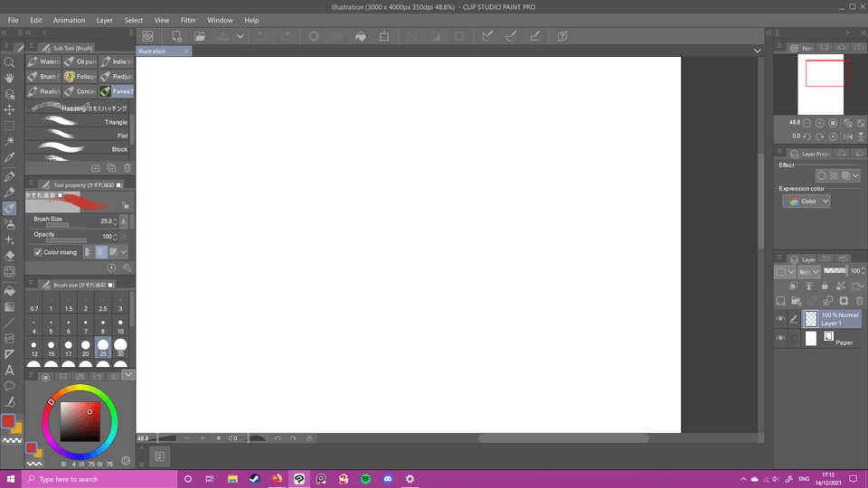Click the Redo arrow in command bar

(x=286, y=36)
